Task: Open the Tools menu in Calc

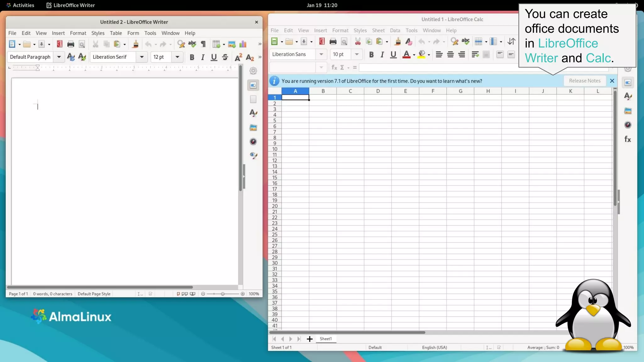Action: click(x=411, y=30)
